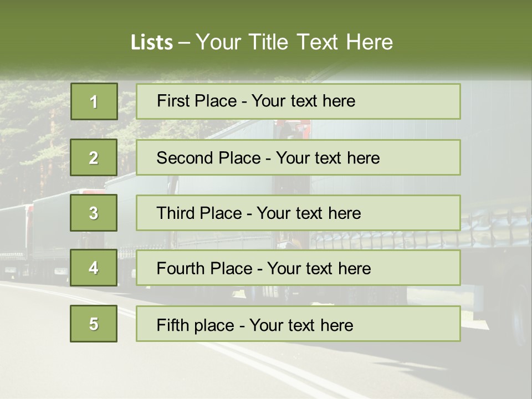Select the number 2 box
Screen dimensions: 532x399
tap(94, 157)
